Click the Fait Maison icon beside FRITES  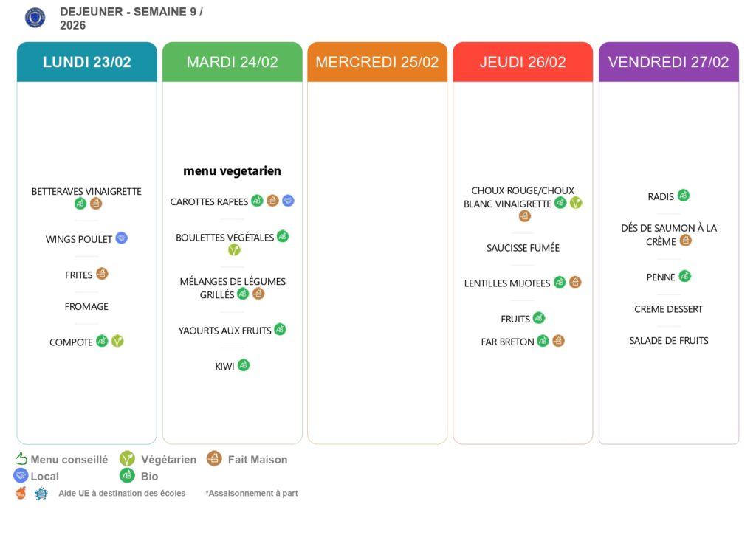(102, 274)
